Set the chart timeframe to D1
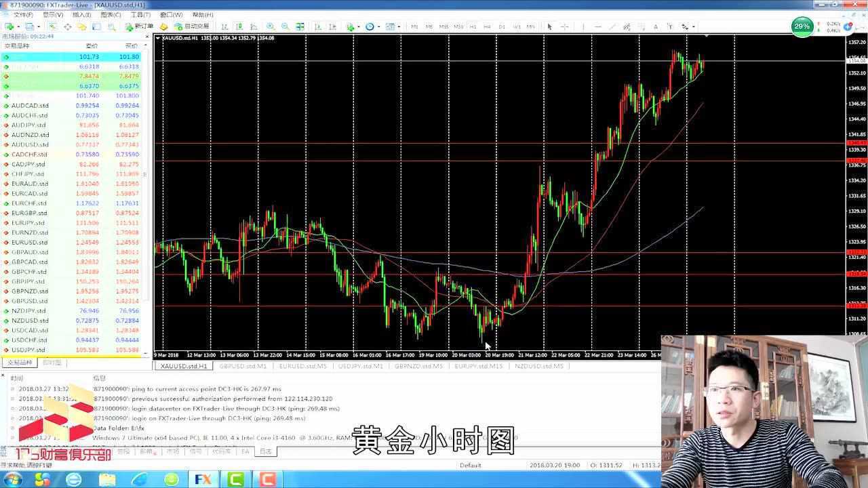The width and height of the screenshot is (868, 488). pos(502,26)
